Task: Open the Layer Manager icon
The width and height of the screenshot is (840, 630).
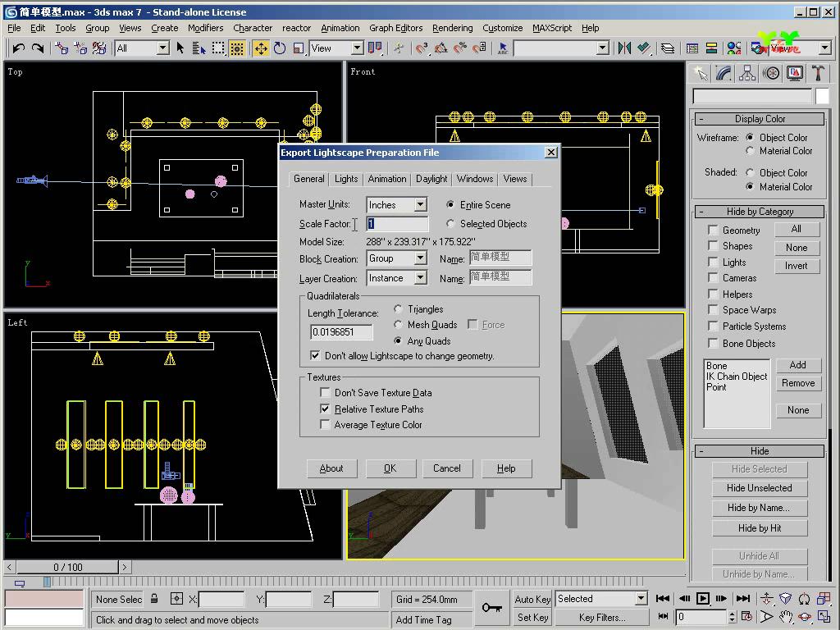Action: pos(668,48)
